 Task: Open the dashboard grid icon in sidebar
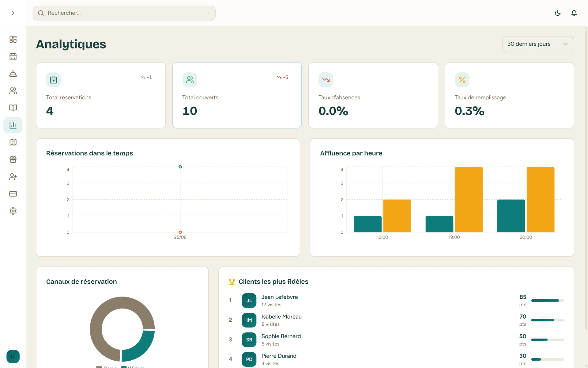(x=13, y=39)
